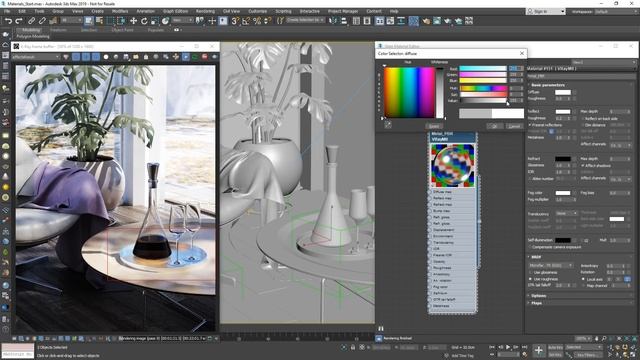Screen dimensions: 640x360
Task: Open the File menu
Action: point(7,11)
